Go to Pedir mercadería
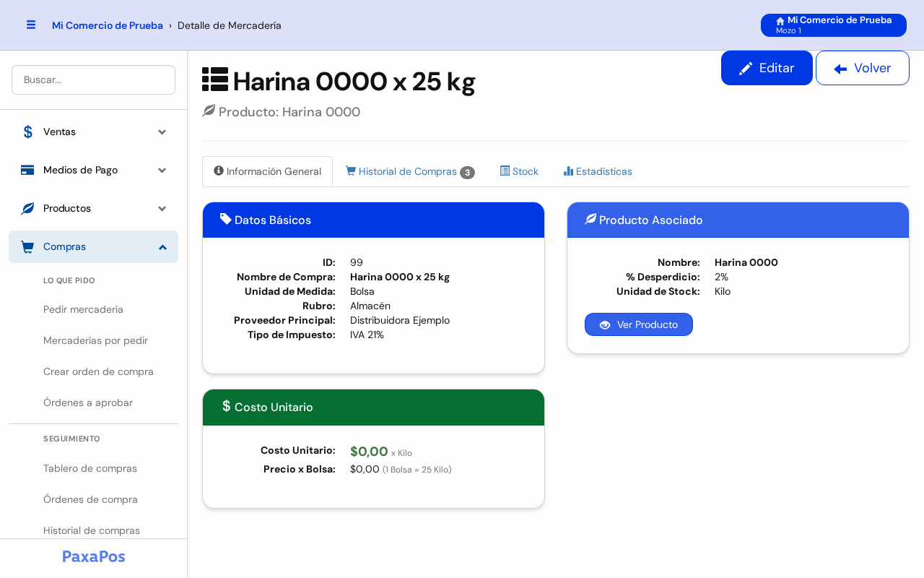The image size is (924, 578). pyautogui.click(x=83, y=309)
